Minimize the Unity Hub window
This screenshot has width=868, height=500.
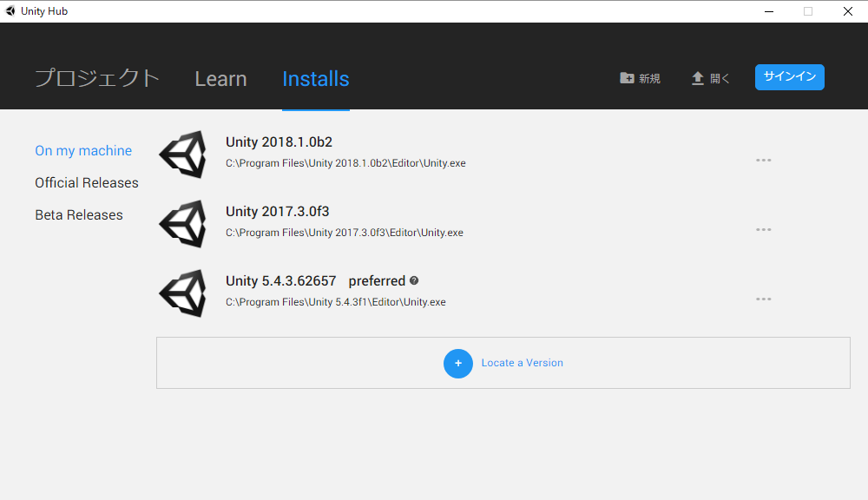tap(769, 11)
